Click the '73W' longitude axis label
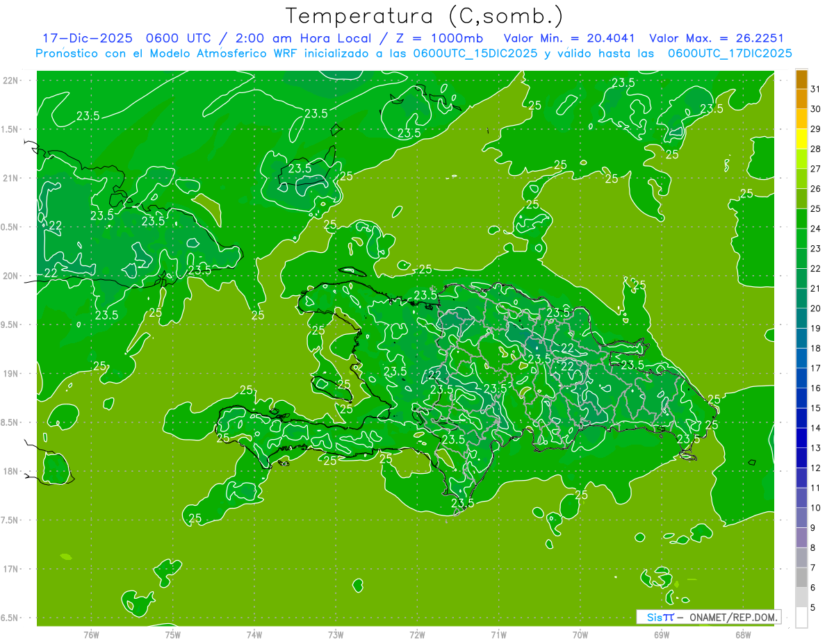This screenshot has width=834, height=644. [x=336, y=634]
